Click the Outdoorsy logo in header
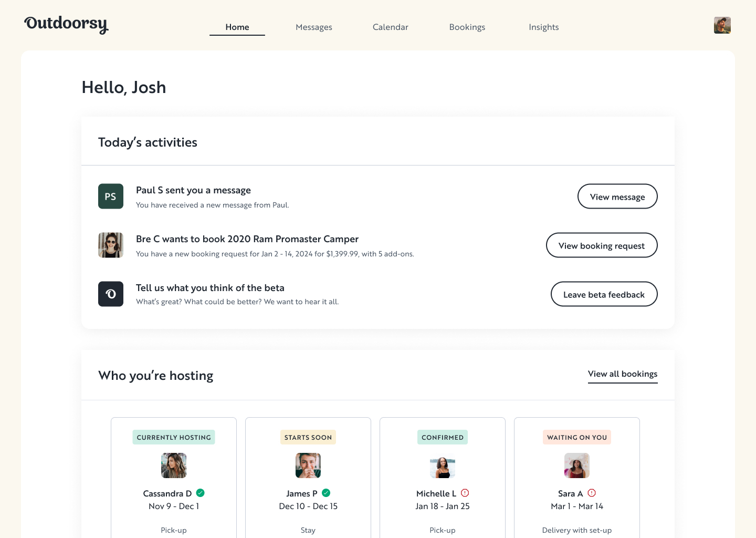This screenshot has height=538, width=756. click(66, 24)
